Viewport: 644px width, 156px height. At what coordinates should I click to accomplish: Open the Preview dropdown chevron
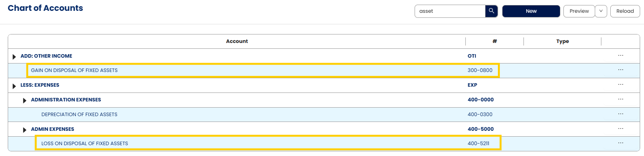[x=601, y=11]
